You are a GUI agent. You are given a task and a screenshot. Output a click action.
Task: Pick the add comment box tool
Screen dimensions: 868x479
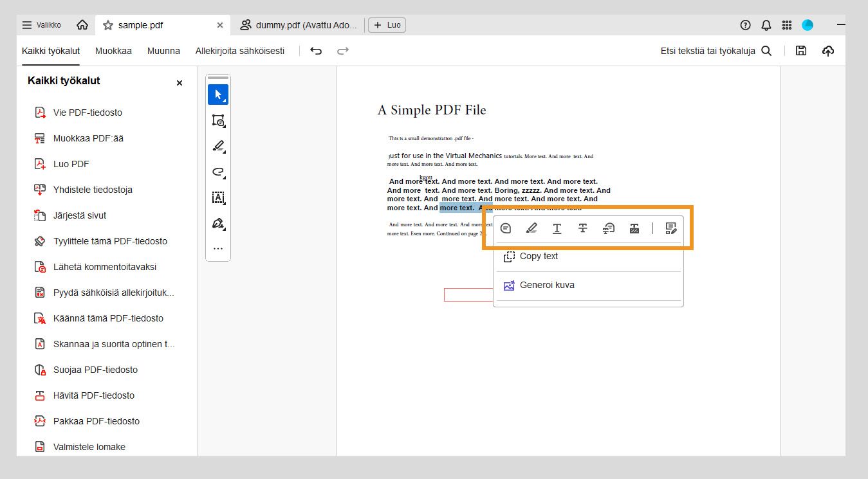pos(218,120)
